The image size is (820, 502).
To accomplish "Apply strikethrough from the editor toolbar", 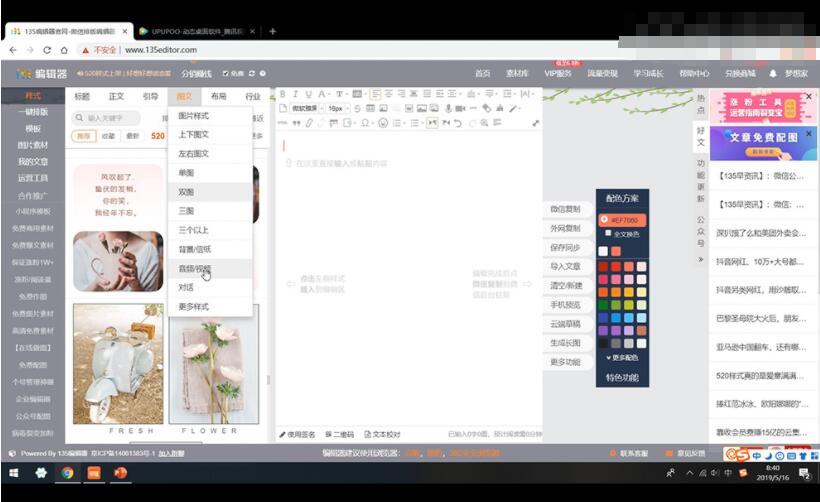I will tap(357, 108).
